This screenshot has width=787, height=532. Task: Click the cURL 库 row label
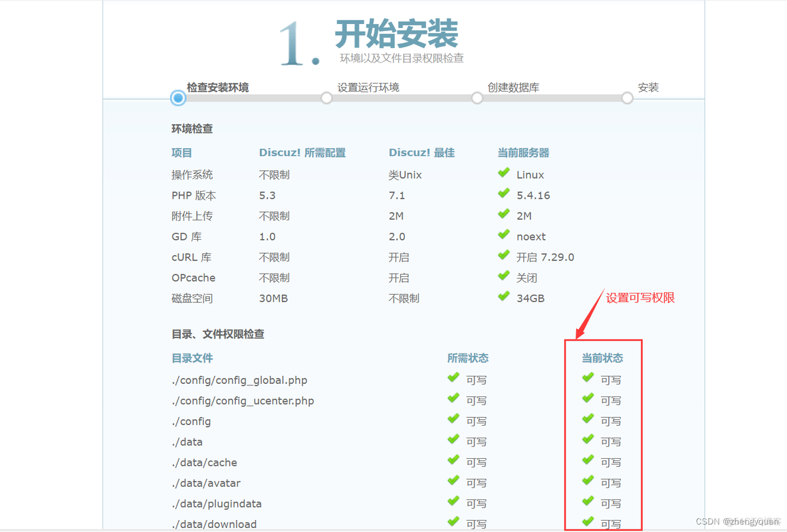191,257
